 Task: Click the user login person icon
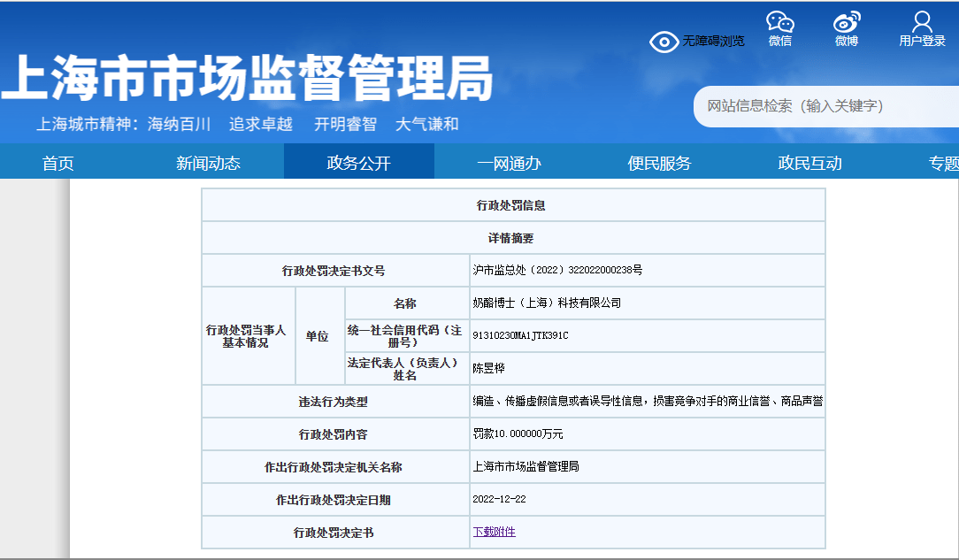[x=922, y=21]
